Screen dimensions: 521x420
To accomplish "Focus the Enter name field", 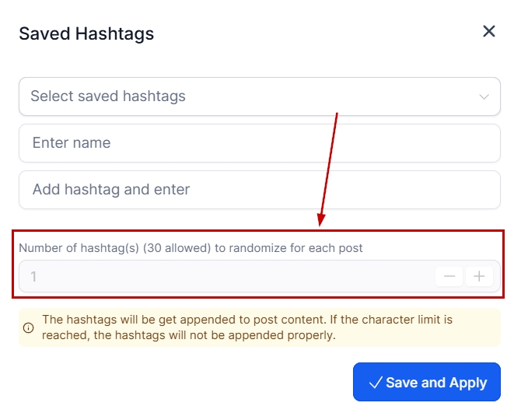I will coord(259,143).
